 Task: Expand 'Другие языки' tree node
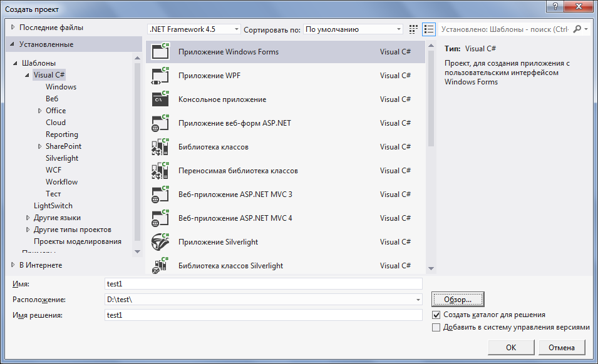(x=28, y=218)
